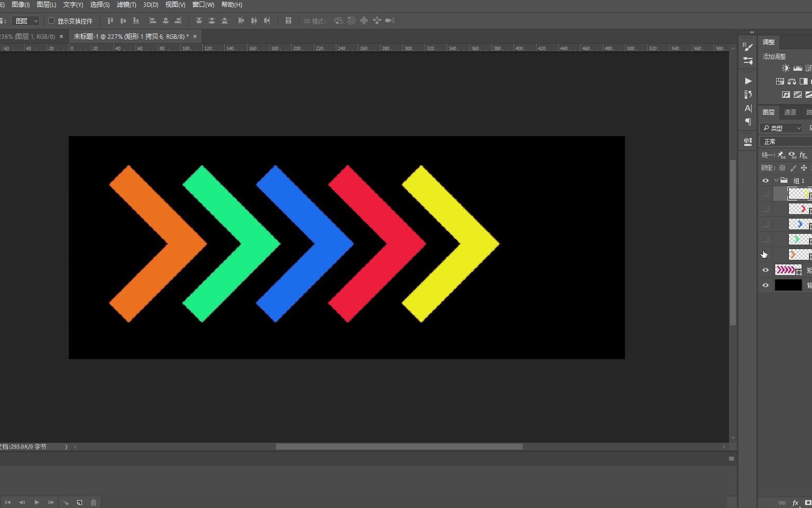Open the 图像(I) menu
The height and width of the screenshot is (508, 812).
pos(21,4)
